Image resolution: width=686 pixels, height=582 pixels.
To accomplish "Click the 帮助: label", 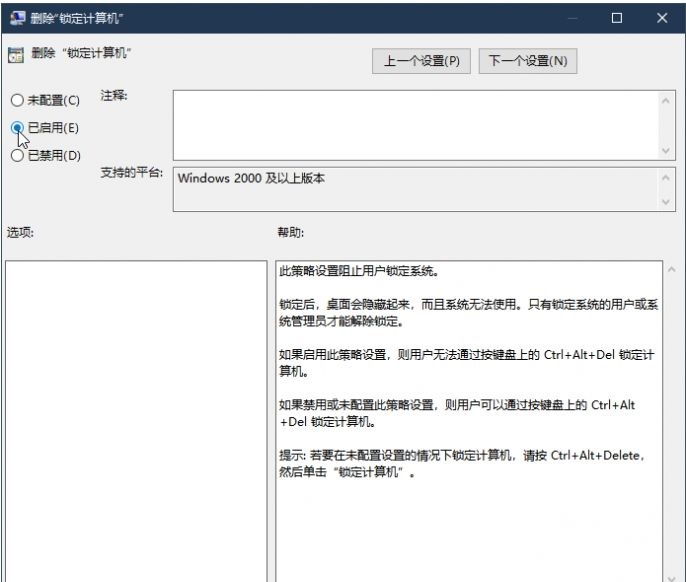I will (x=290, y=232).
